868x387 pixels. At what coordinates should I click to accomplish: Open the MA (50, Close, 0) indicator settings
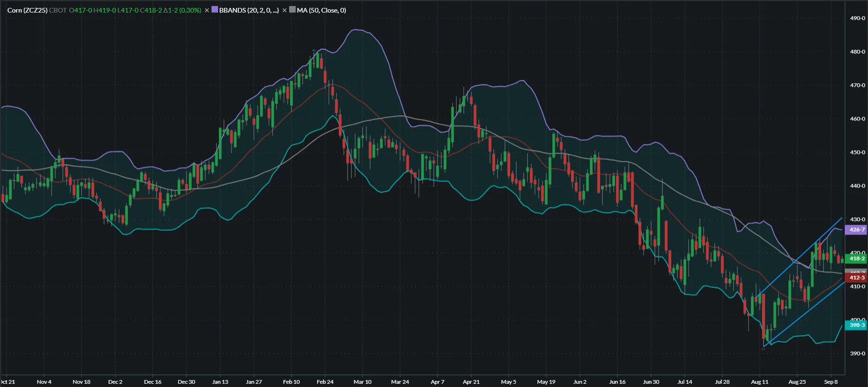point(321,10)
